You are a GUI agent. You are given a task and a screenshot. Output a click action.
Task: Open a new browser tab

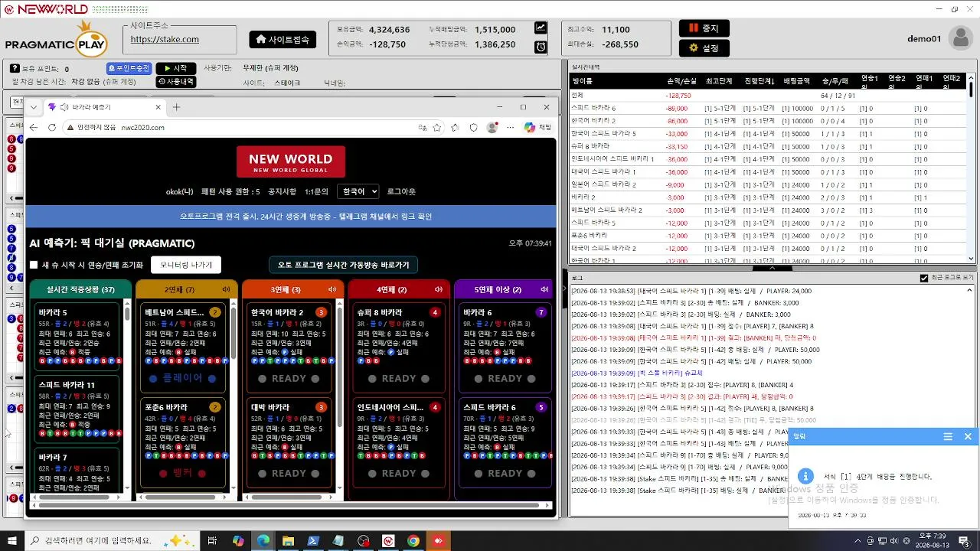pyautogui.click(x=176, y=107)
